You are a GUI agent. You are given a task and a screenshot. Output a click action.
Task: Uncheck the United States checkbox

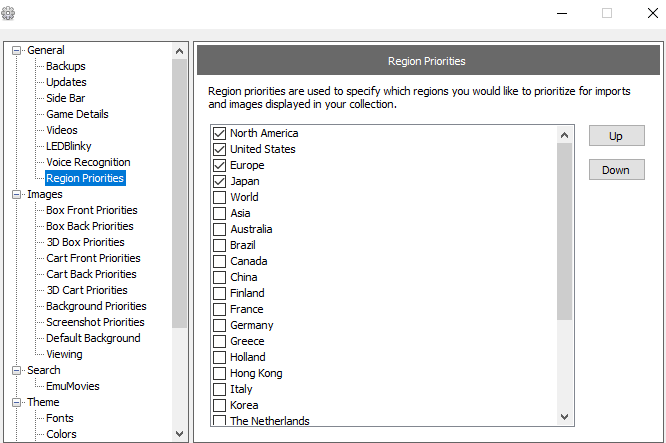[219, 150]
